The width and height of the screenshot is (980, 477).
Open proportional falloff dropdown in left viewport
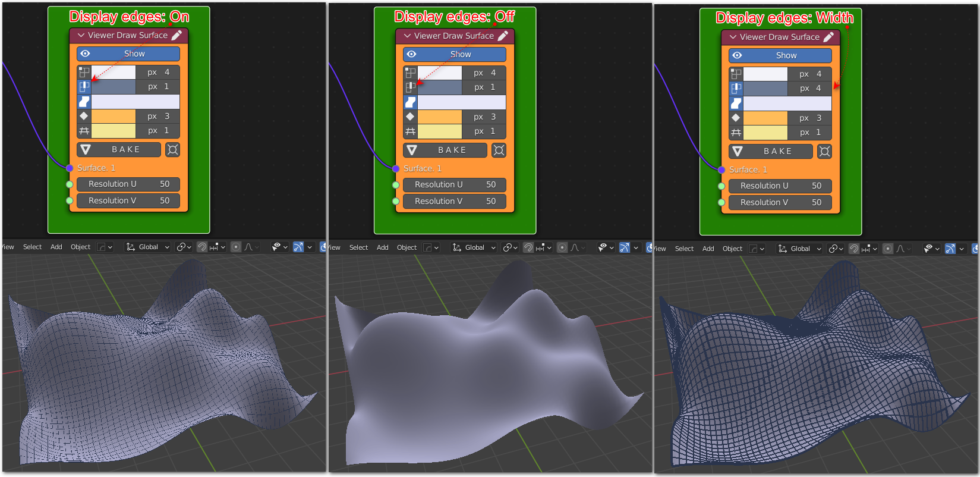pos(251,247)
